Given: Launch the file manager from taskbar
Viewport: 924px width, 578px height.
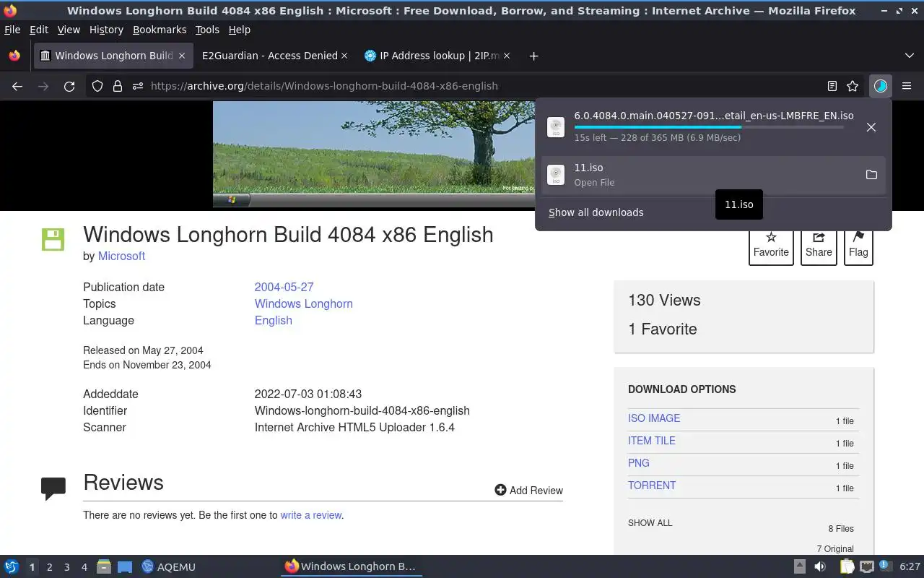Looking at the screenshot, I should coord(104,566).
